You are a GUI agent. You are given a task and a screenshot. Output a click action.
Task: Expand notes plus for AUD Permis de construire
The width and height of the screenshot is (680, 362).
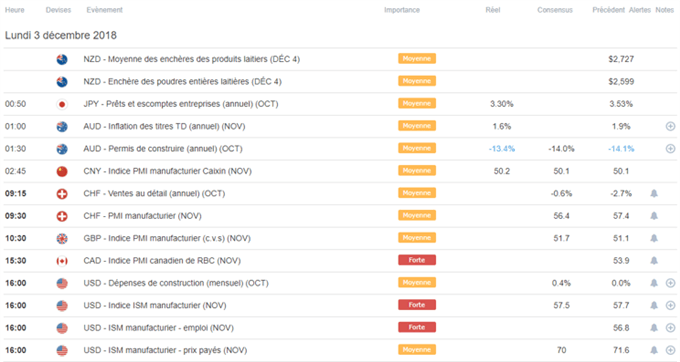coord(670,149)
